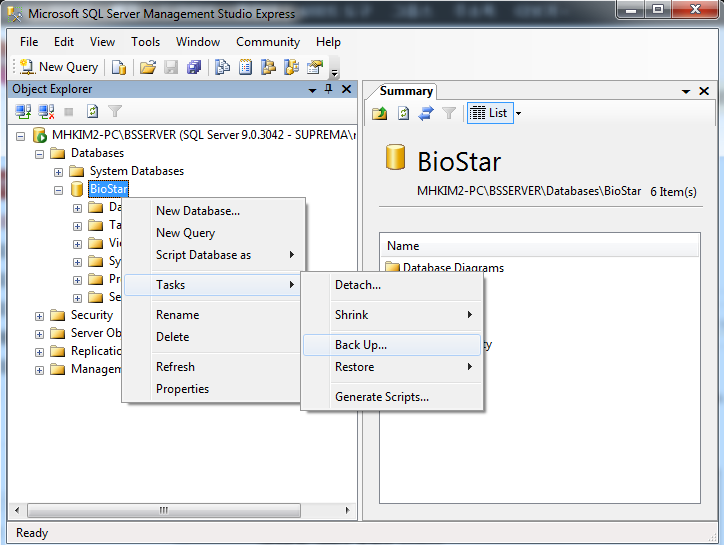This screenshot has width=724, height=545.
Task: Select Back Up... from Tasks submenu
Action: coord(361,345)
